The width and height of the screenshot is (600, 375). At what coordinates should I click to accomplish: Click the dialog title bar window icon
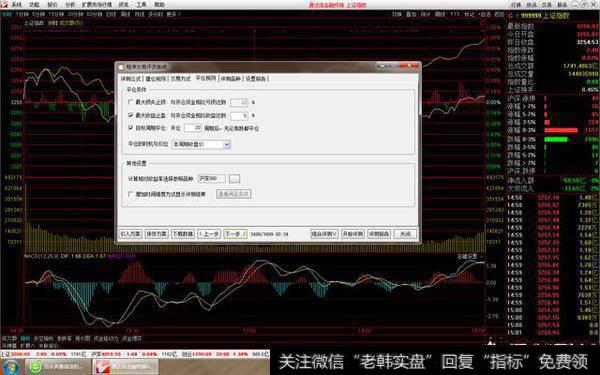pos(121,67)
